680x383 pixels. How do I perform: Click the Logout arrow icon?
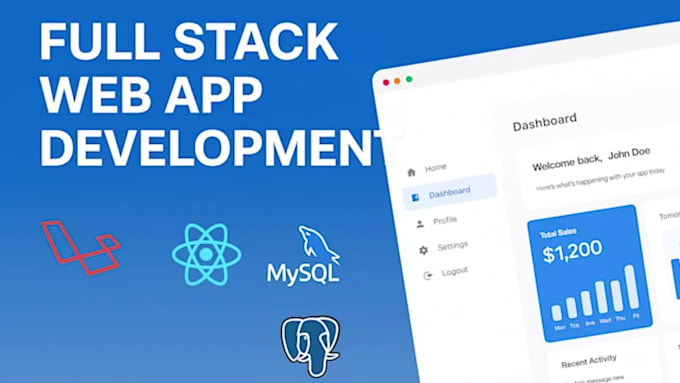pyautogui.click(x=428, y=275)
